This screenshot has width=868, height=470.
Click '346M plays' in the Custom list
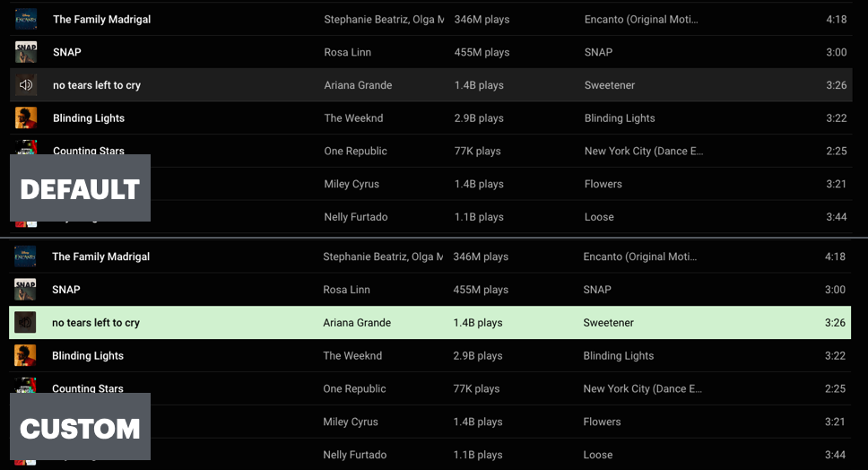coord(481,257)
